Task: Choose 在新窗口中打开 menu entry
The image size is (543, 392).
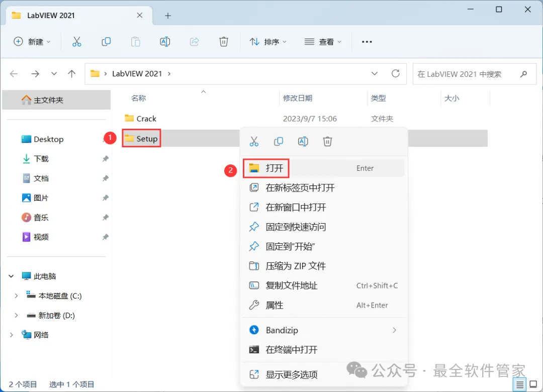Action: coord(324,208)
